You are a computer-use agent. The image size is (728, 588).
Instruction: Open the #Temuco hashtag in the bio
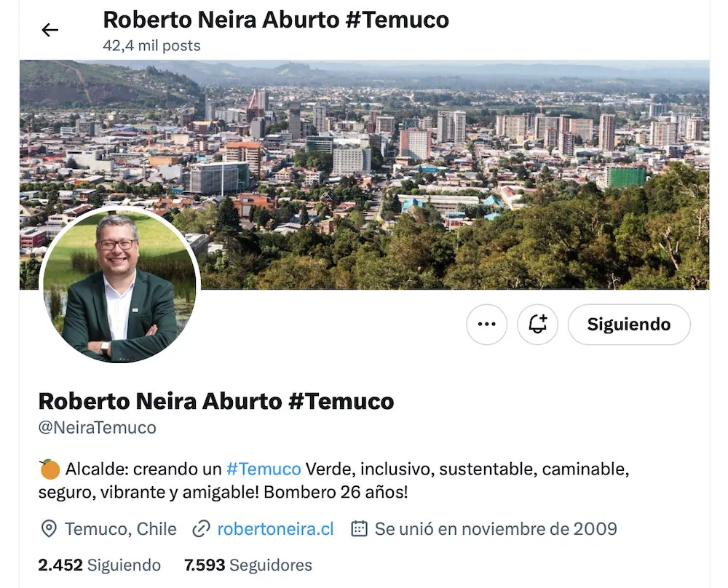pos(264,469)
